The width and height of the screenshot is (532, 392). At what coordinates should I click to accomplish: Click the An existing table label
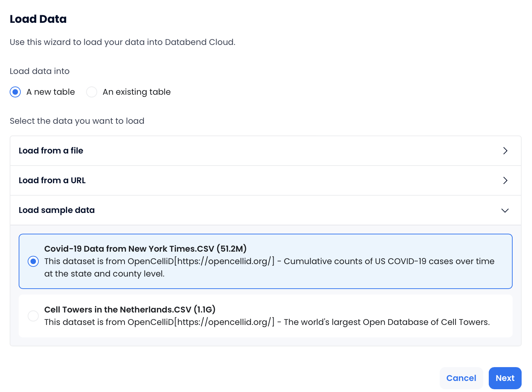(137, 92)
